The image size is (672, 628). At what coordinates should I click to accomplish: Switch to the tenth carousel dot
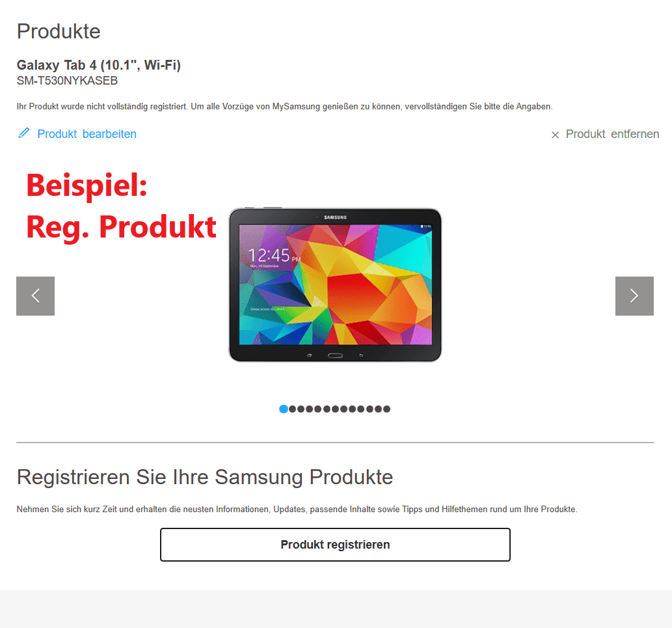[360, 409]
